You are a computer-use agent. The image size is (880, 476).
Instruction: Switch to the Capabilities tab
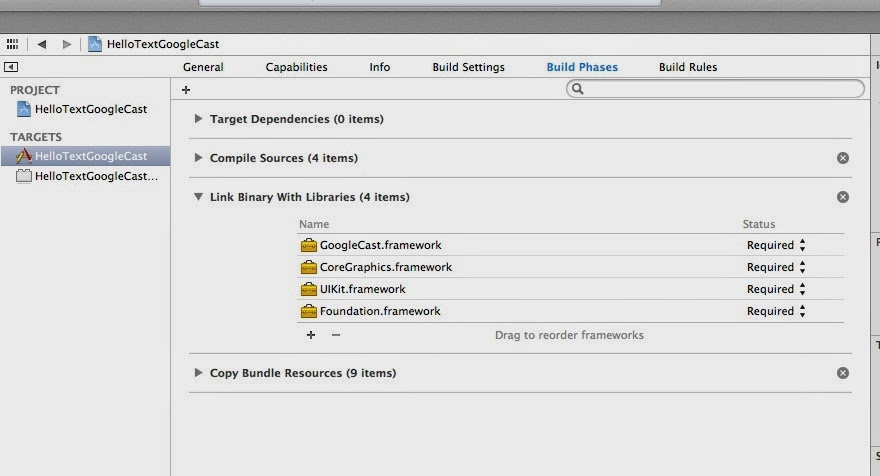tap(296, 67)
